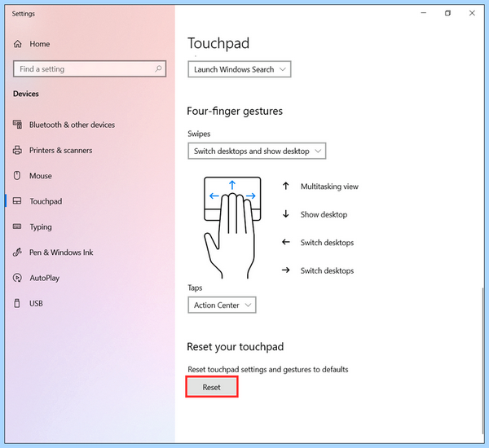Open the Launch Windows Search dropdown
The height and width of the screenshot is (448, 489).
tap(240, 69)
